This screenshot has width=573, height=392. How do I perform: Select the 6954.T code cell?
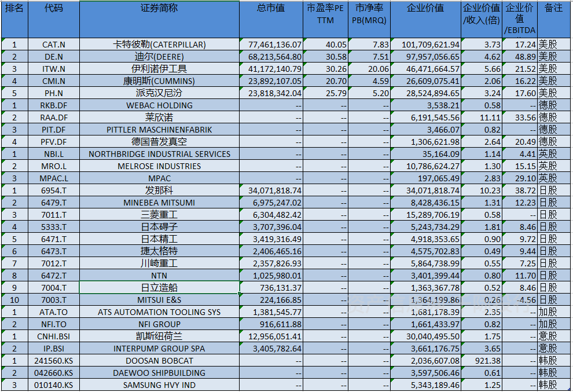(x=54, y=190)
